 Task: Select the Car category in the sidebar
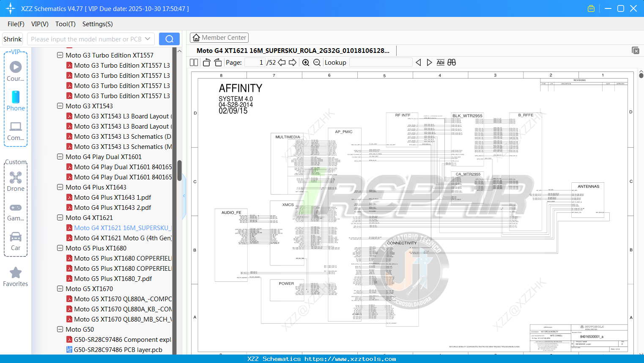click(15, 242)
